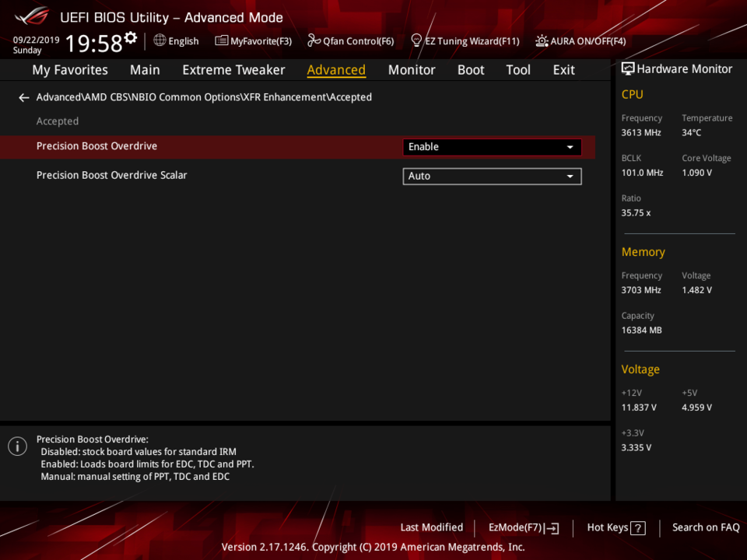Open MyFavorite(F3)
747x560 pixels.
[x=254, y=41]
